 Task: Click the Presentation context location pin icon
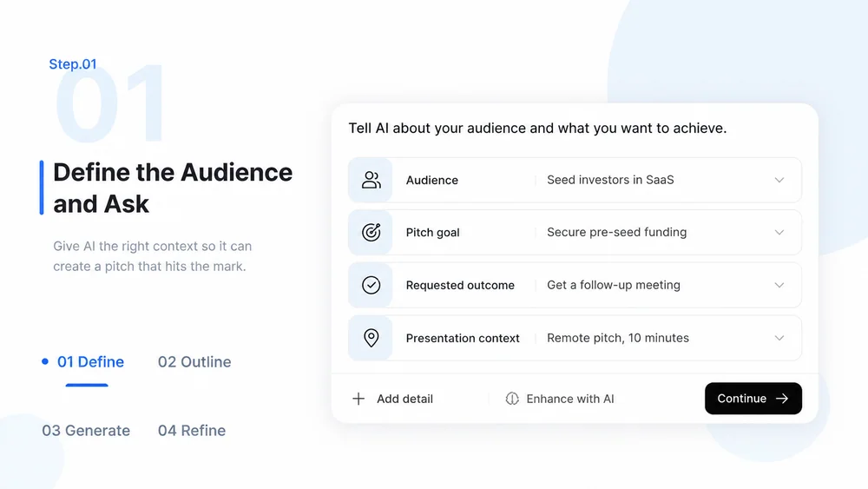371,337
